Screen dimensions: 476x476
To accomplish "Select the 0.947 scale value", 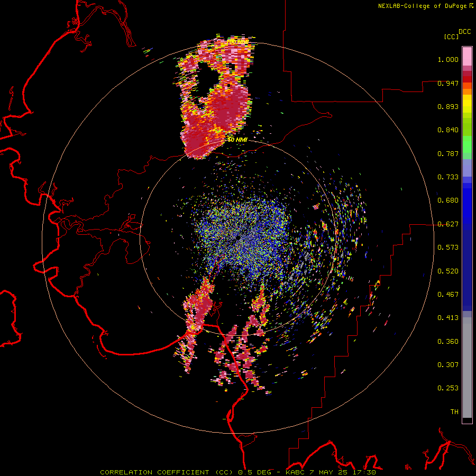I will click(448, 83).
